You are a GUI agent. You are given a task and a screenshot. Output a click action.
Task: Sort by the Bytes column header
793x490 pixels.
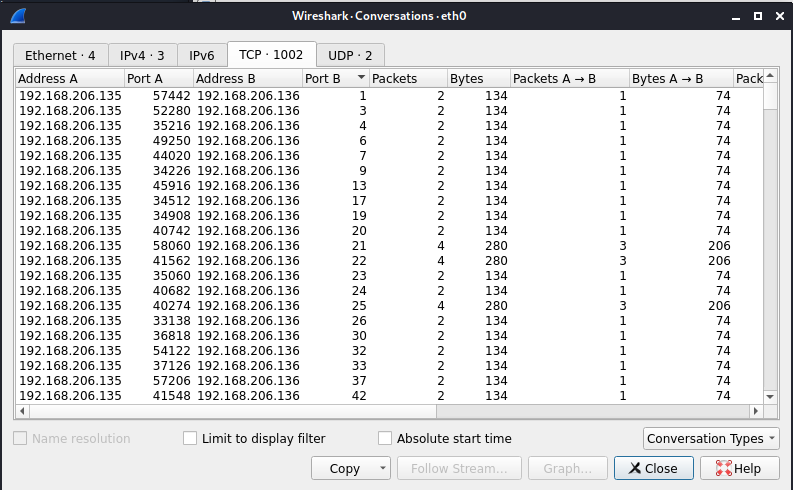(x=479, y=78)
